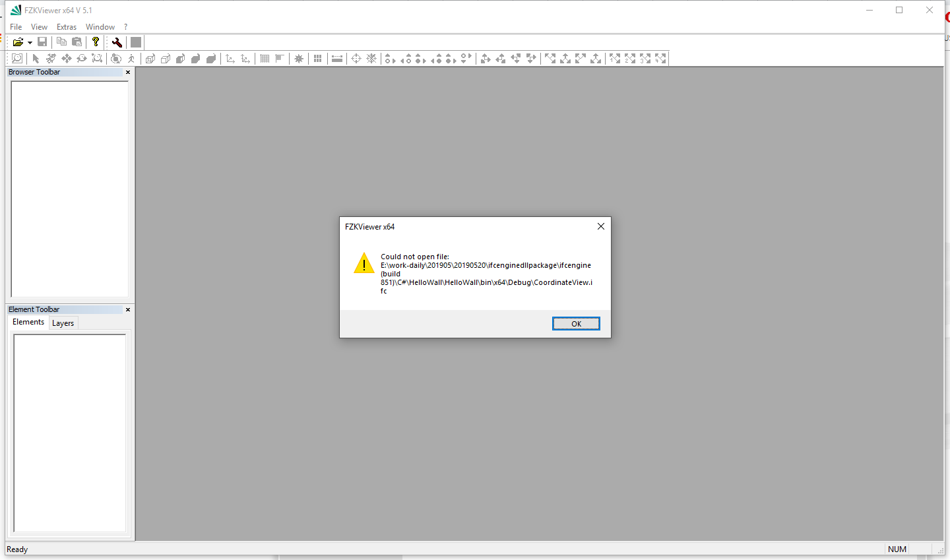Image resolution: width=950 pixels, height=560 pixels.
Task: Select the grid display toolbar icon
Action: 264,58
